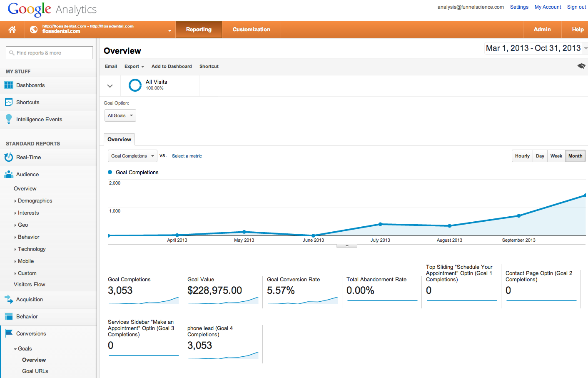Select Goals Overview in sidebar
Viewport: 588px width, 378px height.
34,360
